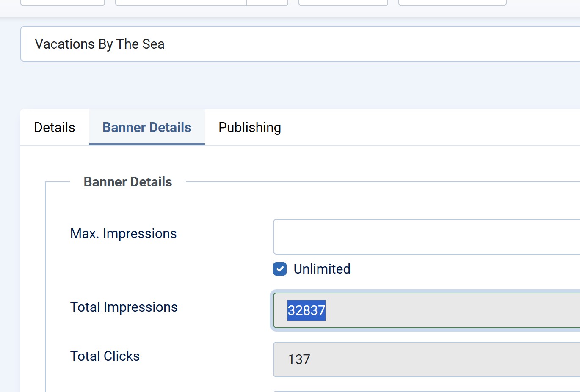This screenshot has width=580, height=392.
Task: Select the Banner Details tab
Action: [x=147, y=127]
